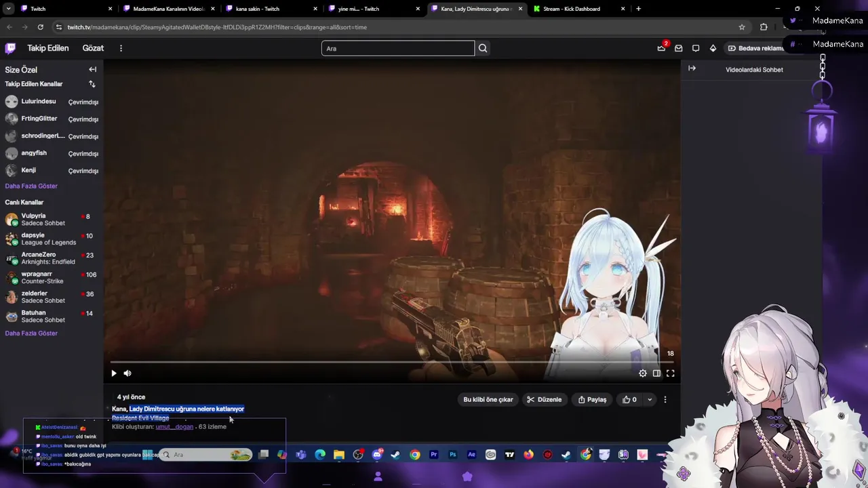Screen dimensions: 868x488
Task: Open ArcaneZero Arknights: Endfield channel
Action: pyautogui.click(x=52, y=258)
